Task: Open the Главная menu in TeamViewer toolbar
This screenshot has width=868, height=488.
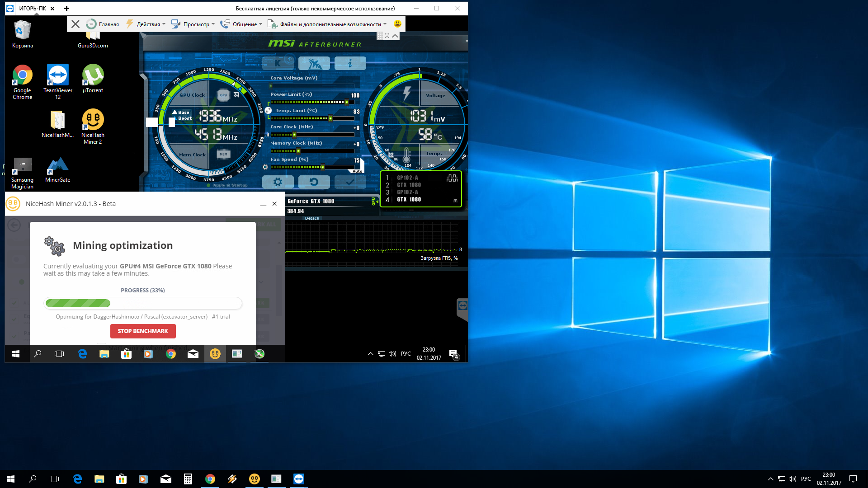Action: tap(104, 24)
